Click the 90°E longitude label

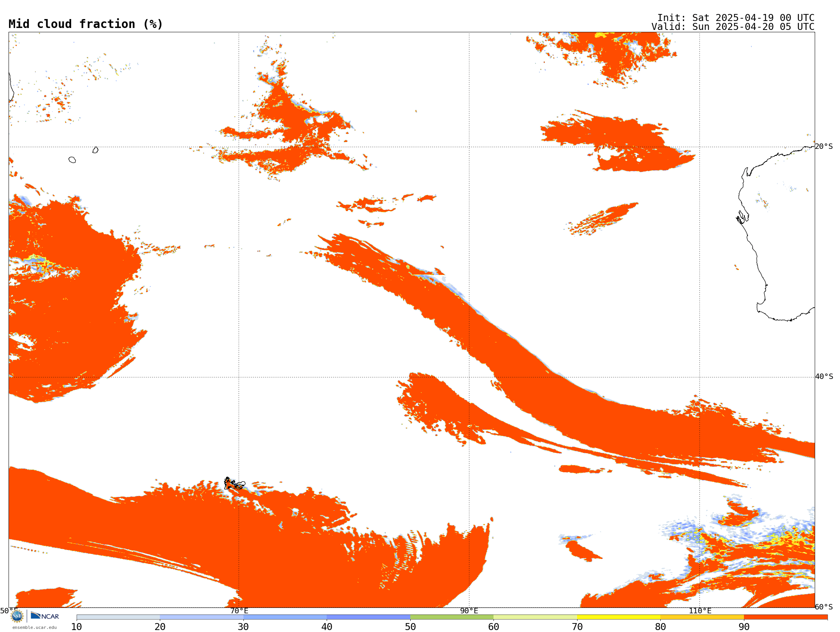pos(469,611)
